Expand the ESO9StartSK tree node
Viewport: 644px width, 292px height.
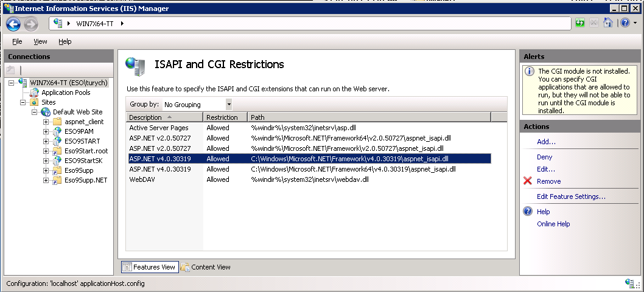[46, 161]
